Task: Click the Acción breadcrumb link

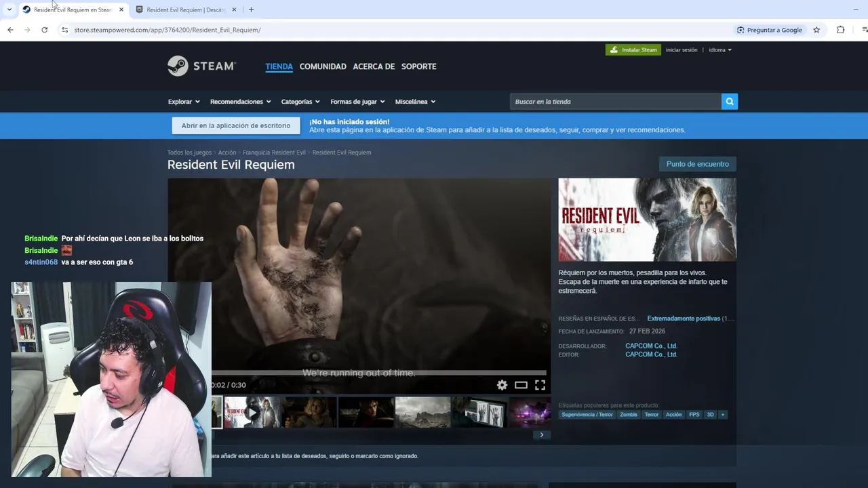Action: (227, 152)
